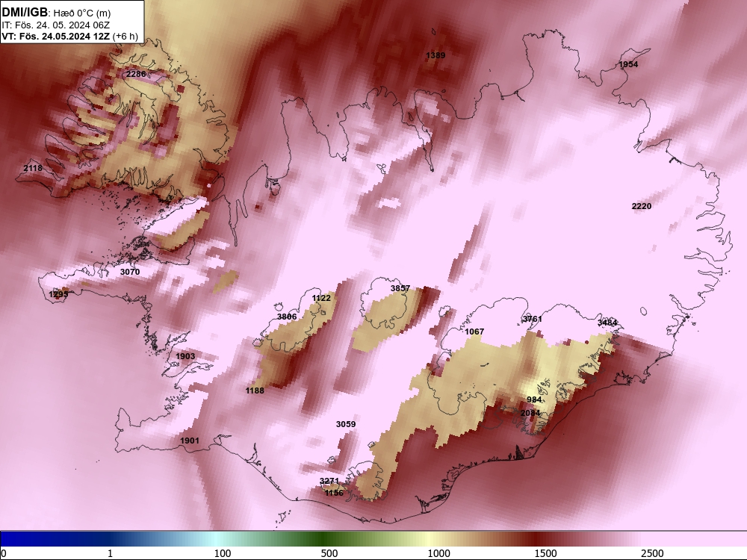
Task: Click the legend label 0
Action: [4, 553]
